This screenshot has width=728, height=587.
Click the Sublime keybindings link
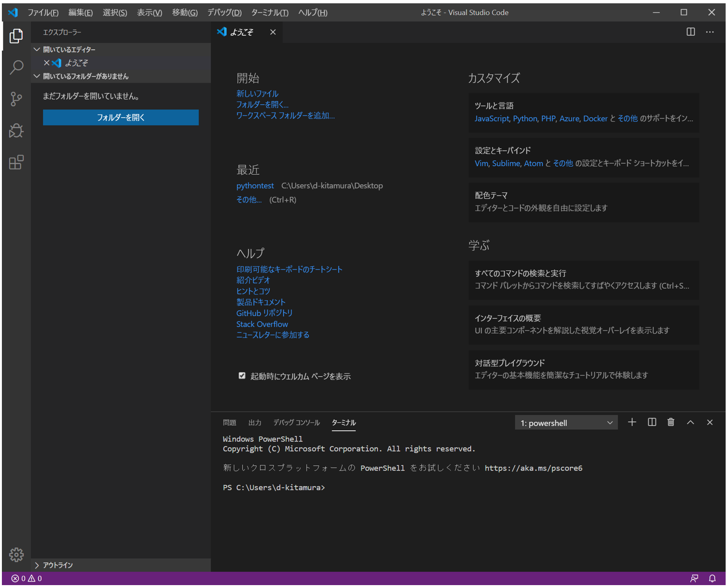pos(506,163)
